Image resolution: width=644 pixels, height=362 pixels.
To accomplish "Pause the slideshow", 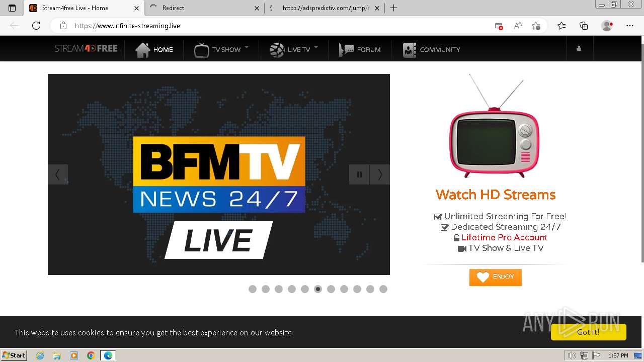I will 359,174.
